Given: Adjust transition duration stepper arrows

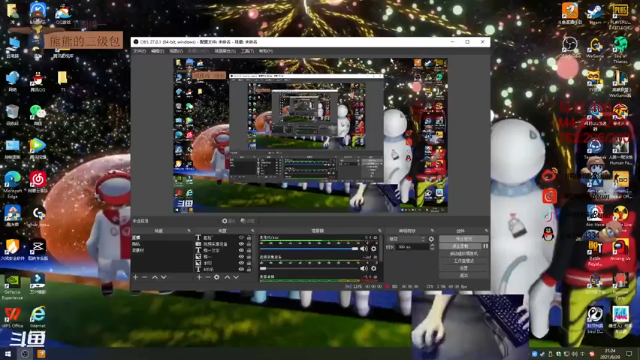Looking at the screenshot, I should [x=432, y=247].
